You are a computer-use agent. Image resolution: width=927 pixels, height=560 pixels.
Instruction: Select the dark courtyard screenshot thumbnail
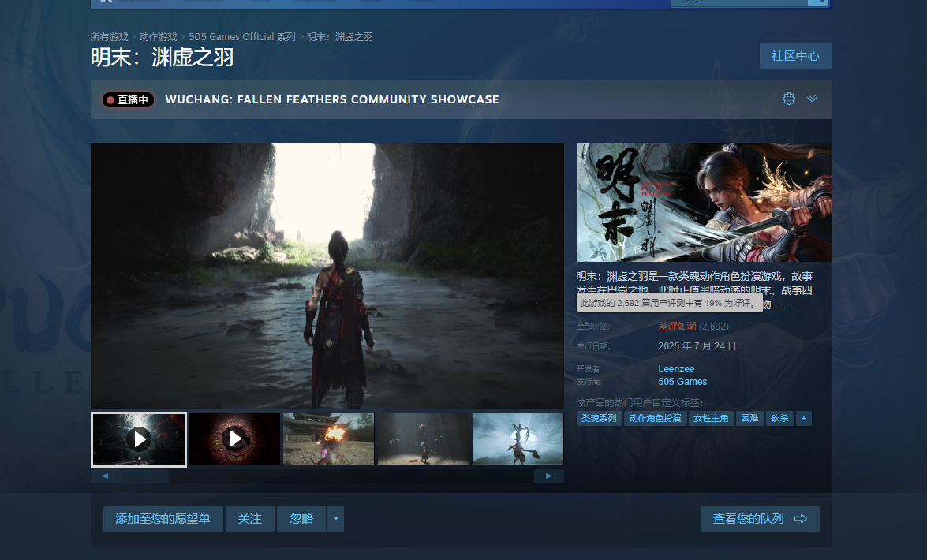coord(424,439)
